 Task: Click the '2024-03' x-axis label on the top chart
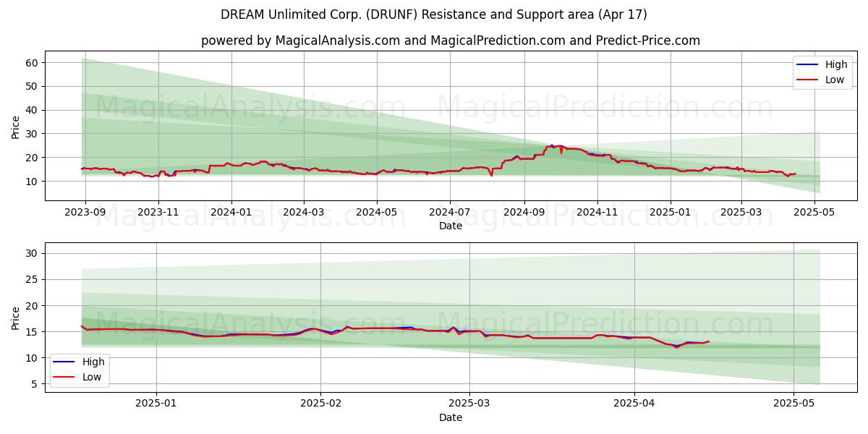point(303,213)
